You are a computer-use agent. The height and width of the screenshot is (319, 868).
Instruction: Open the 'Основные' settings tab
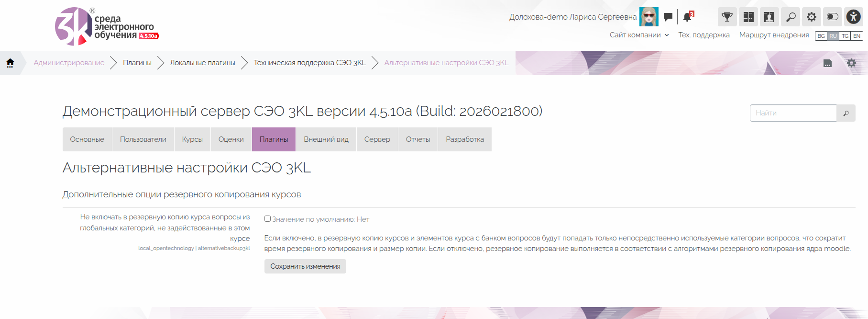pyautogui.click(x=87, y=139)
